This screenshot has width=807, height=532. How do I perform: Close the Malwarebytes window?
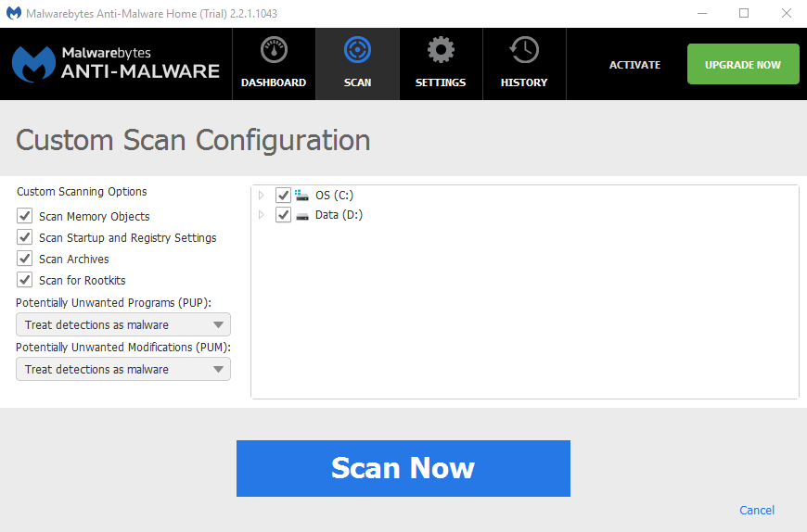(x=787, y=13)
